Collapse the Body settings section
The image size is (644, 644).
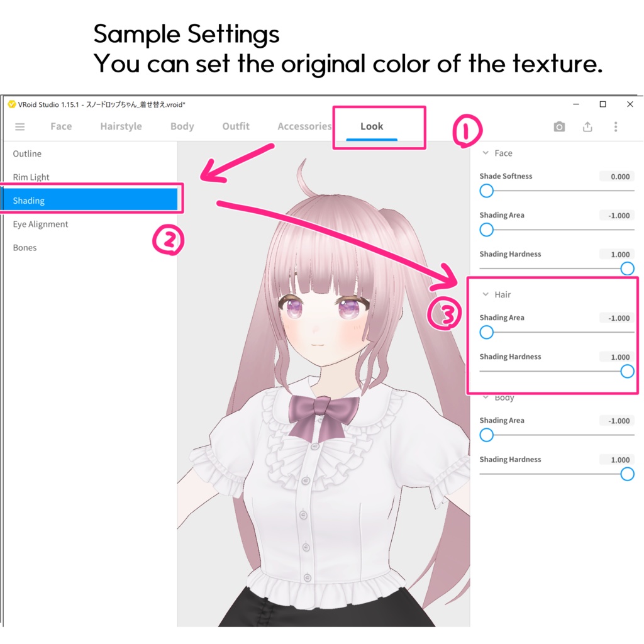click(485, 397)
